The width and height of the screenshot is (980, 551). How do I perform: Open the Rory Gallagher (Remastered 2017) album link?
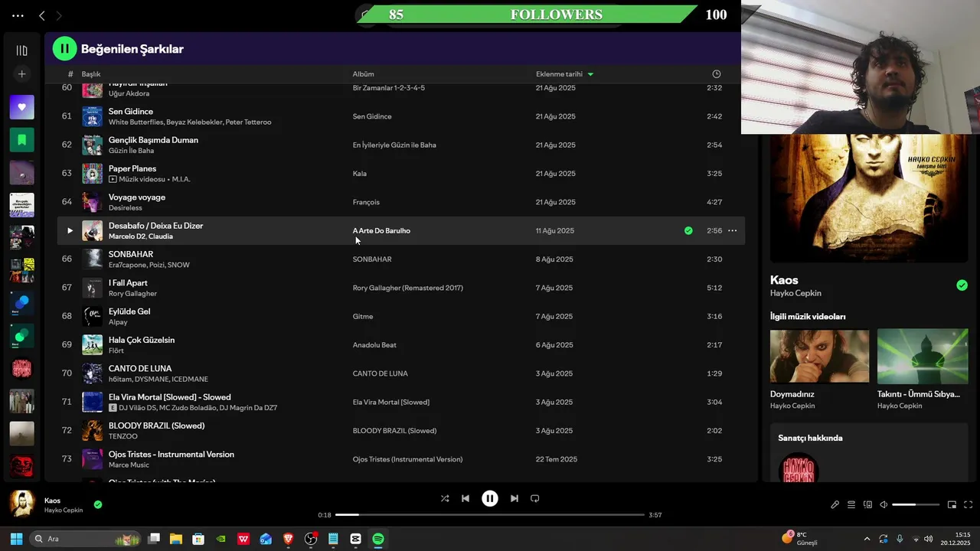point(407,288)
